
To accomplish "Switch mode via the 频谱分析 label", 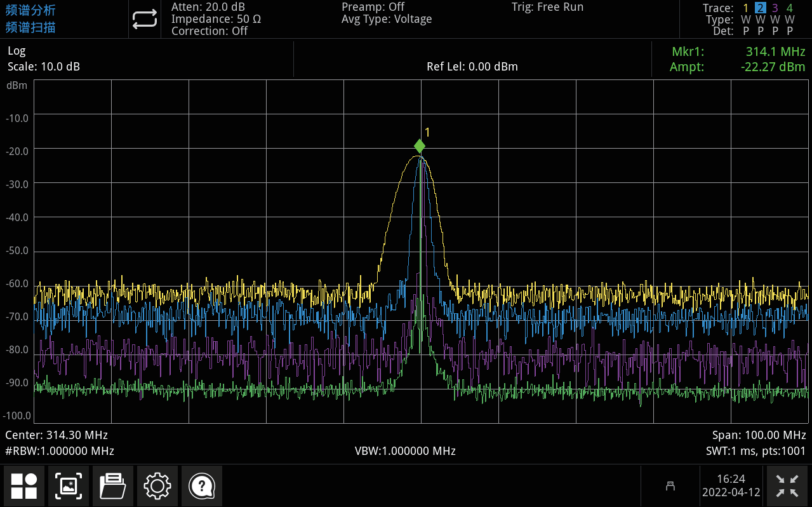I will click(x=30, y=10).
